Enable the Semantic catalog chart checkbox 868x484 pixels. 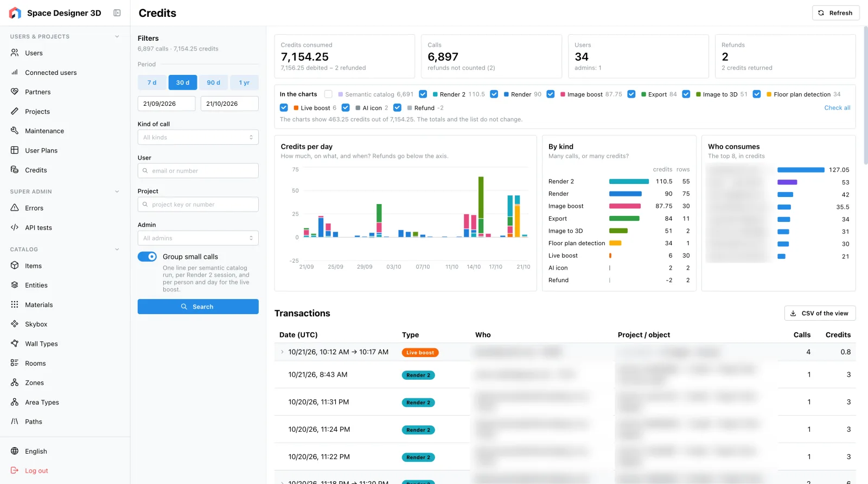(x=328, y=94)
